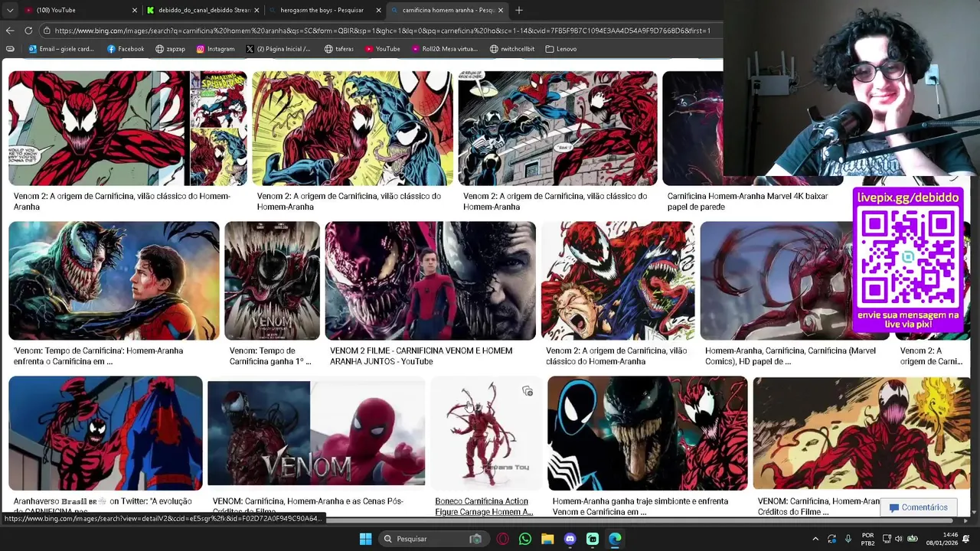Open the clock and date 14:46

[x=940, y=539]
